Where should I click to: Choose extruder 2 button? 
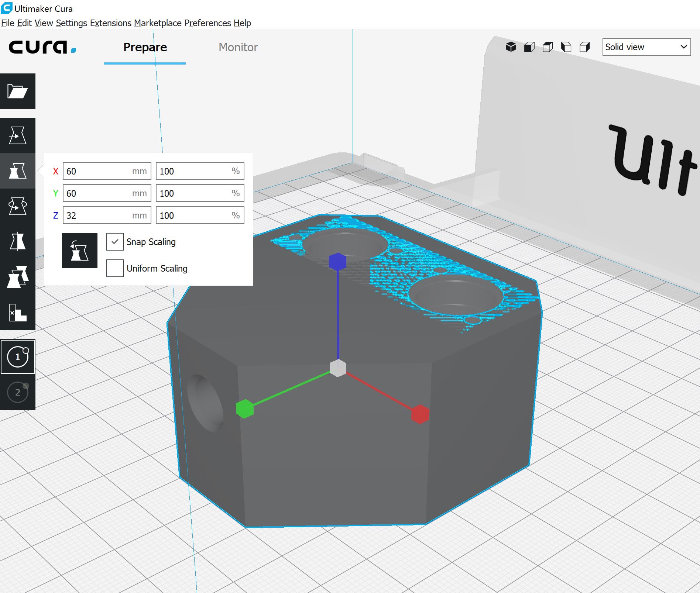[x=18, y=392]
